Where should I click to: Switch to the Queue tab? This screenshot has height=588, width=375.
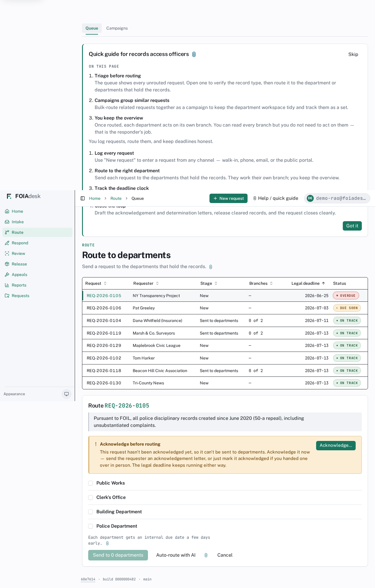[x=92, y=28]
